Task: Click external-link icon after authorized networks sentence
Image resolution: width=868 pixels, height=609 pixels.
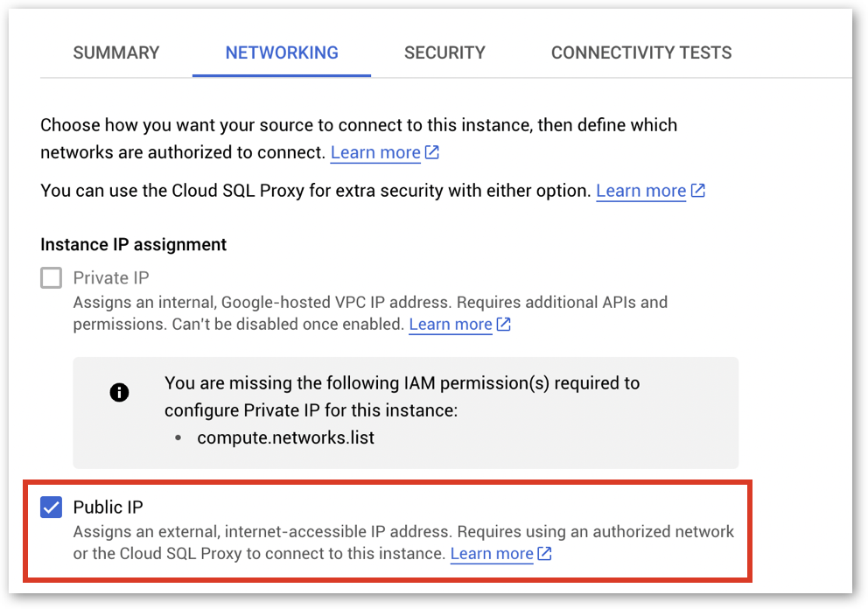Action: [432, 152]
